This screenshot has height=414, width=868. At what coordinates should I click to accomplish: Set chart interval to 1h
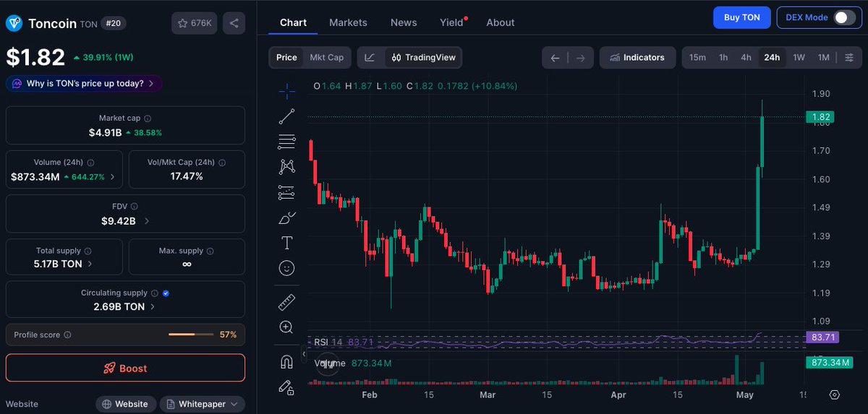[723, 58]
